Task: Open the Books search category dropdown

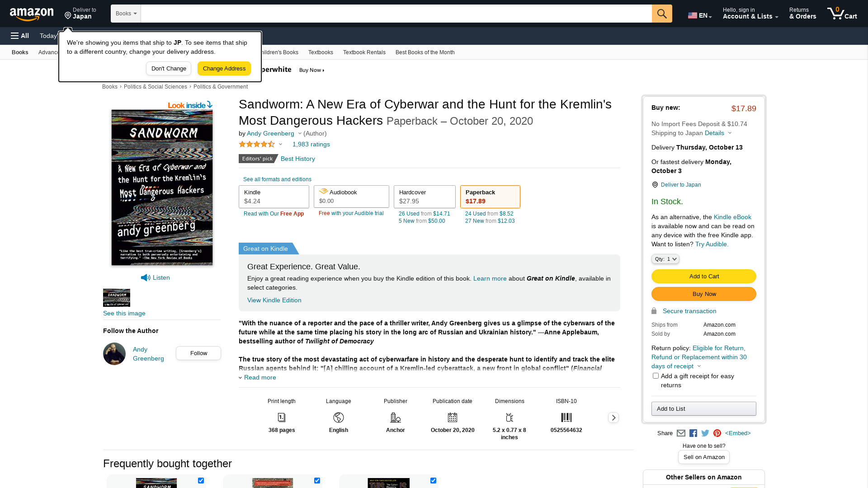Action: click(x=126, y=14)
